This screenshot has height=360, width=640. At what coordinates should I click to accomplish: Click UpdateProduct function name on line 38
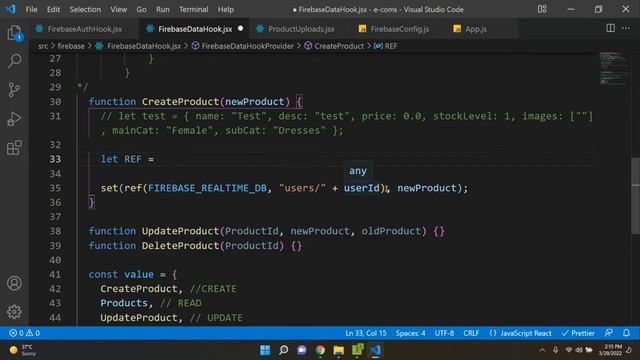[180, 231]
